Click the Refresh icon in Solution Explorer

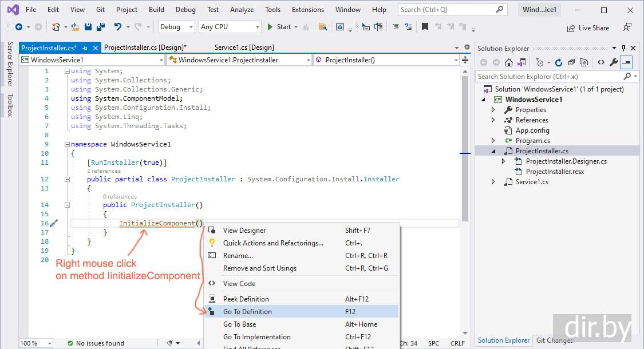tap(558, 62)
